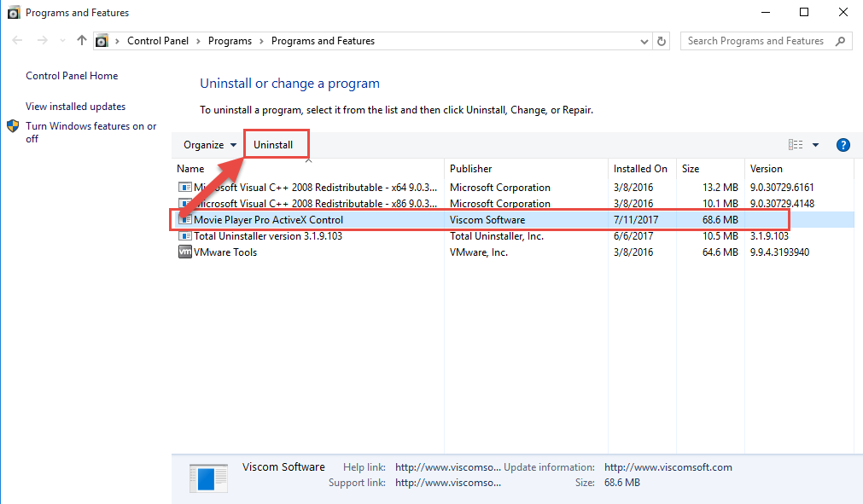This screenshot has width=863, height=504.
Task: Click the refresh icon in the address bar
Action: coord(662,40)
